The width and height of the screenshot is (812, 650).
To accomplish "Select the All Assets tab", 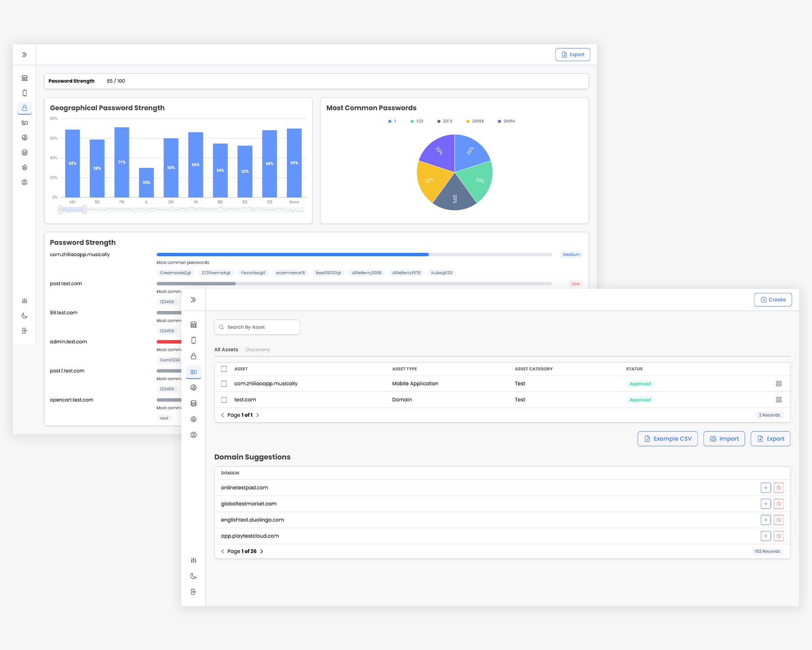I will pyautogui.click(x=226, y=350).
